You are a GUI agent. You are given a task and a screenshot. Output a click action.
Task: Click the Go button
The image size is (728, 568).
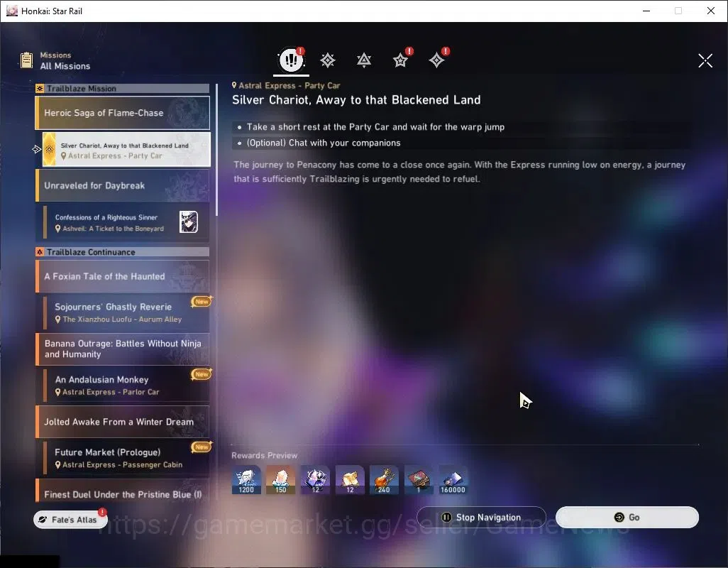[x=627, y=518]
